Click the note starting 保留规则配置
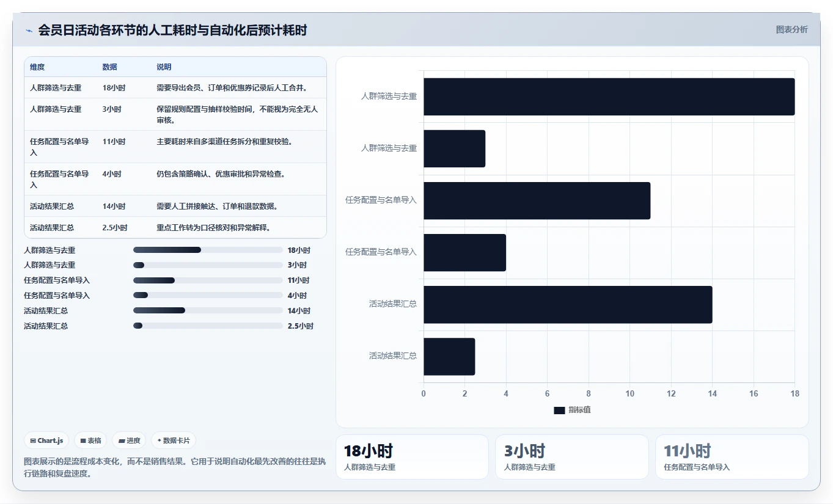This screenshot has width=833, height=504. point(237,114)
